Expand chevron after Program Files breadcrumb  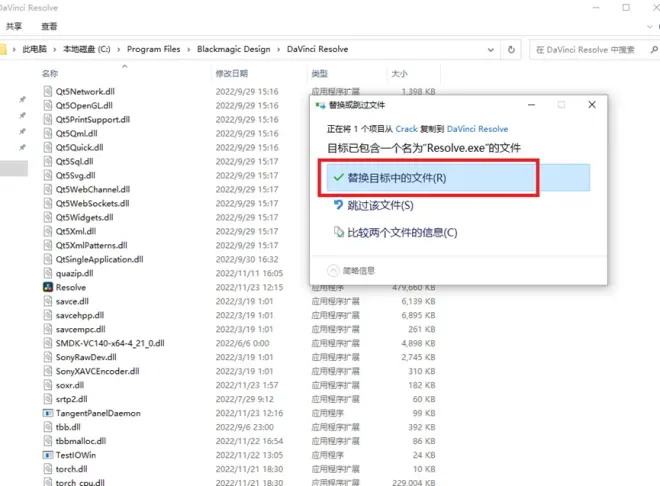(188, 50)
